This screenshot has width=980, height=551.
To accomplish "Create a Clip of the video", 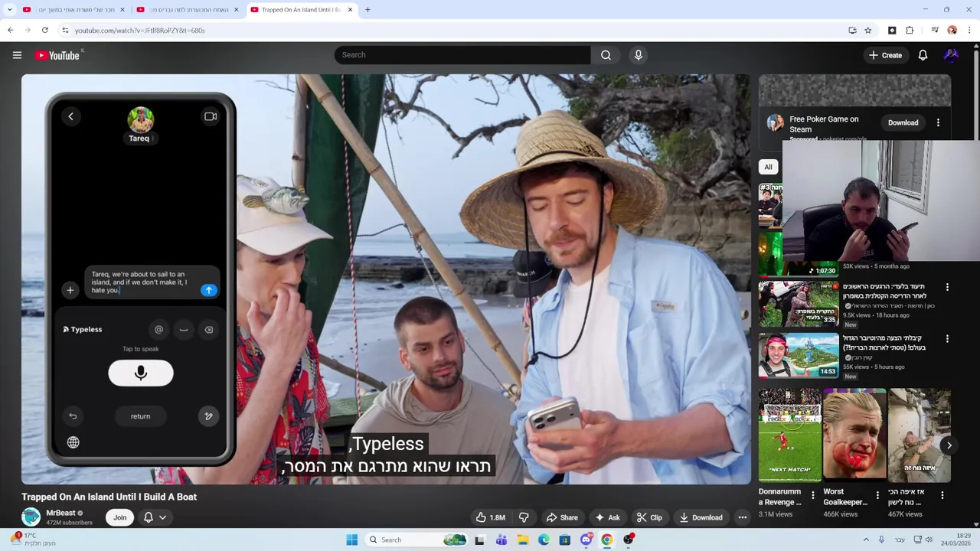I will point(649,517).
